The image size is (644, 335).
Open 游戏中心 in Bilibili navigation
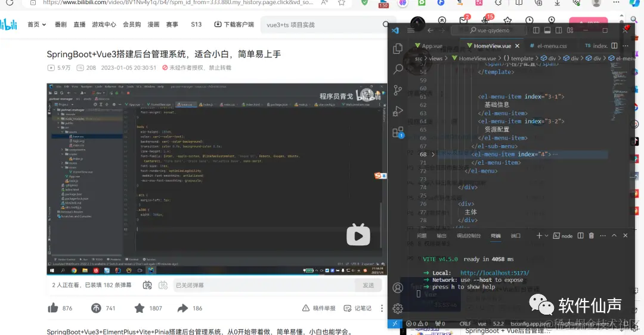[104, 24]
